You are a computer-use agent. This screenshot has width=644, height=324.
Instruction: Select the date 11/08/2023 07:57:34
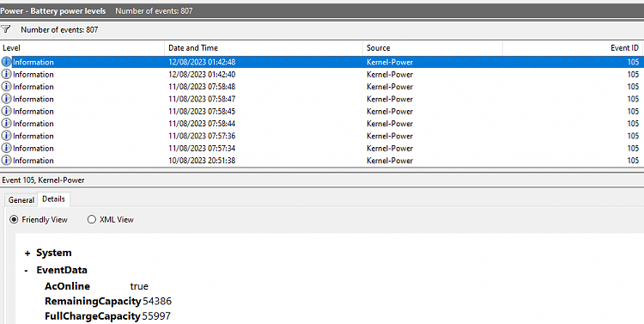(x=202, y=149)
